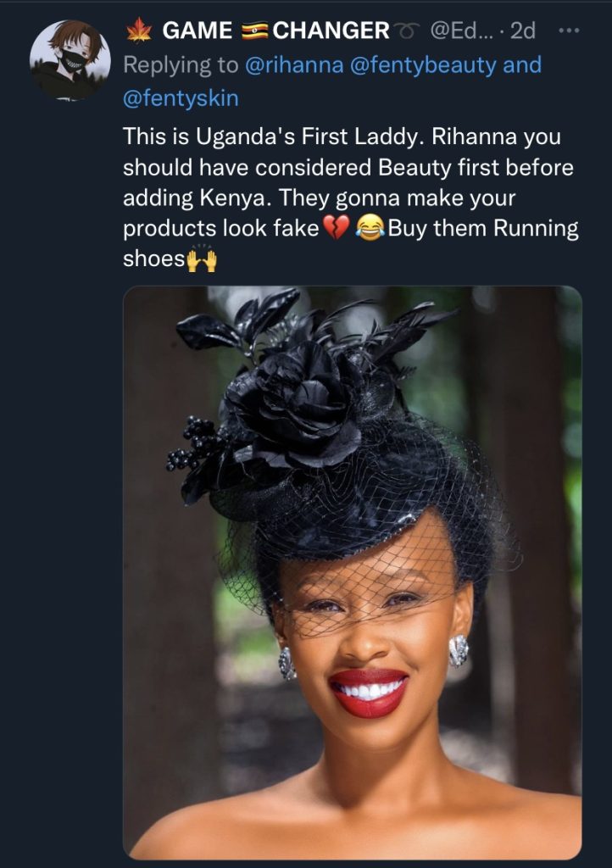Viewport: 612px width, 868px height.
Task: Click the crying laughing emoji in tweet
Action: tap(370, 228)
